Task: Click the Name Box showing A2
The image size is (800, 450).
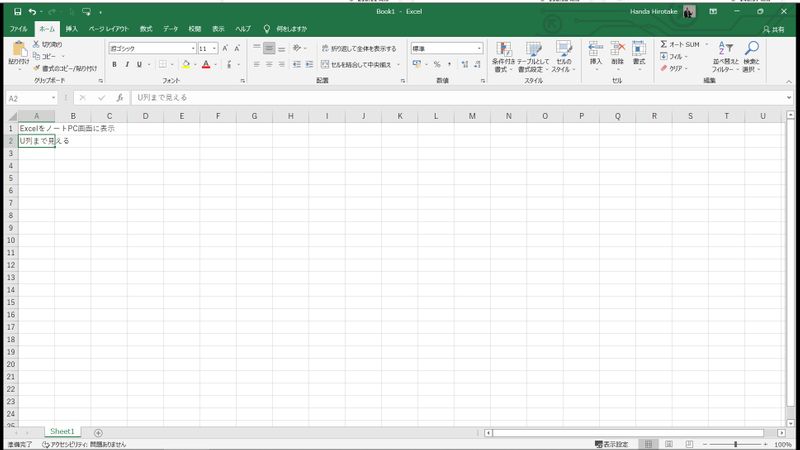Action: pos(28,98)
